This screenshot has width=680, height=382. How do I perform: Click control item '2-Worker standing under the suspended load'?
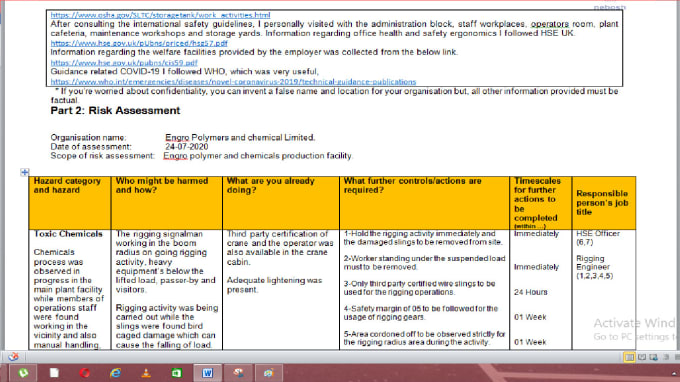[424, 263]
